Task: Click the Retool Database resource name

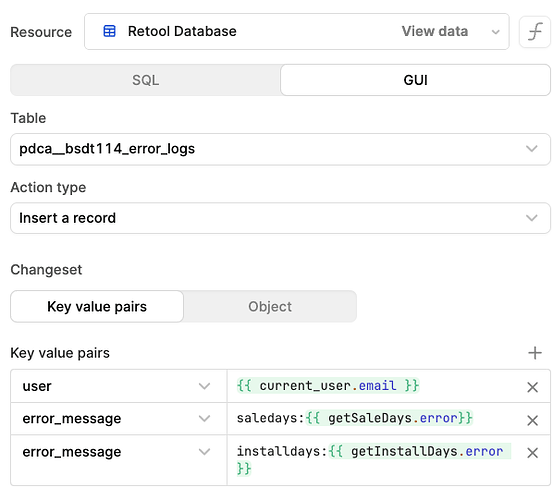Action: 182,31
